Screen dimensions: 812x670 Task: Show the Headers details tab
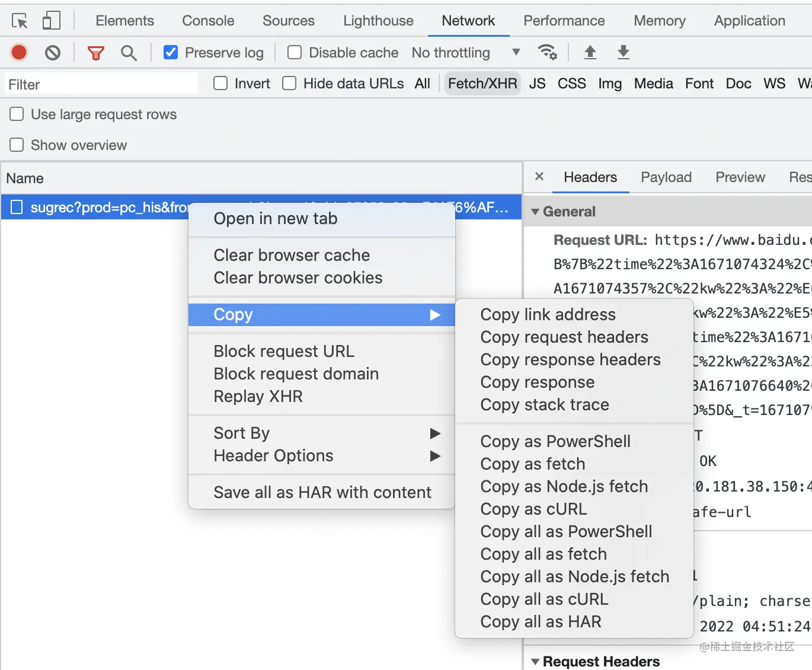[590, 177]
